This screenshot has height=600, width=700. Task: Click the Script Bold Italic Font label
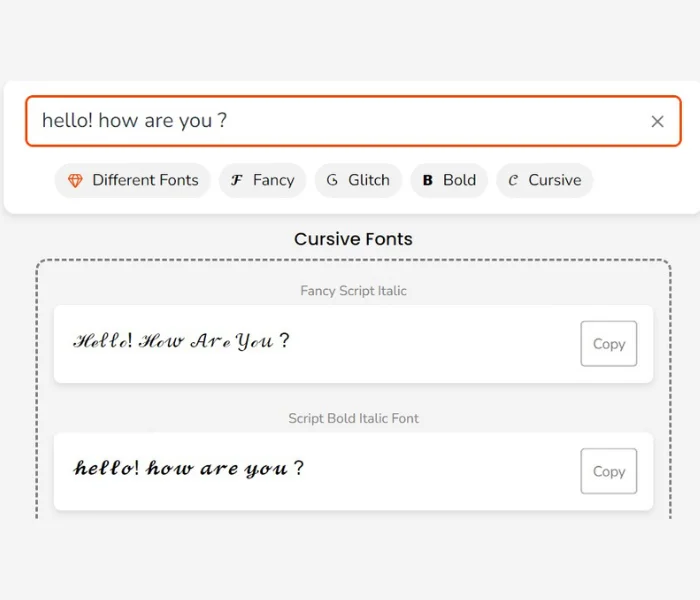353,418
